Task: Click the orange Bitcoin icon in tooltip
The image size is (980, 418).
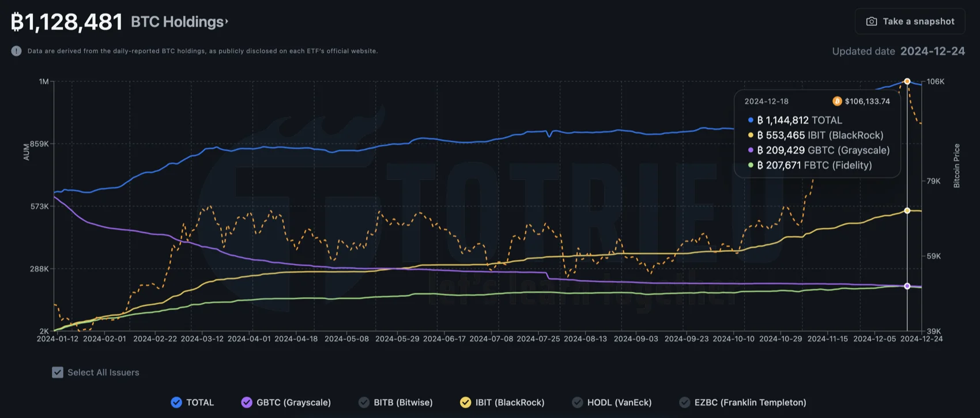Action: click(x=837, y=101)
